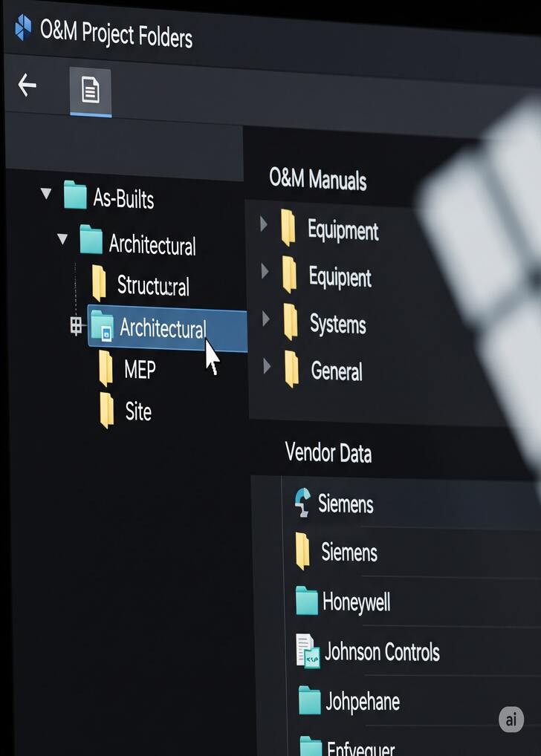Expand the Equipment folder arrow
Image resolution: width=541 pixels, height=756 pixels.
[x=264, y=224]
